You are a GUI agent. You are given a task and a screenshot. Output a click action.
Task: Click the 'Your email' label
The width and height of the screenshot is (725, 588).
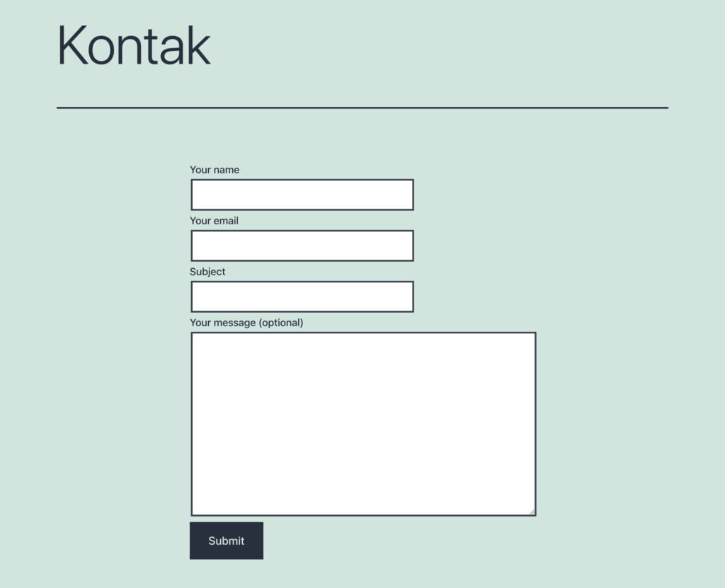(x=214, y=221)
